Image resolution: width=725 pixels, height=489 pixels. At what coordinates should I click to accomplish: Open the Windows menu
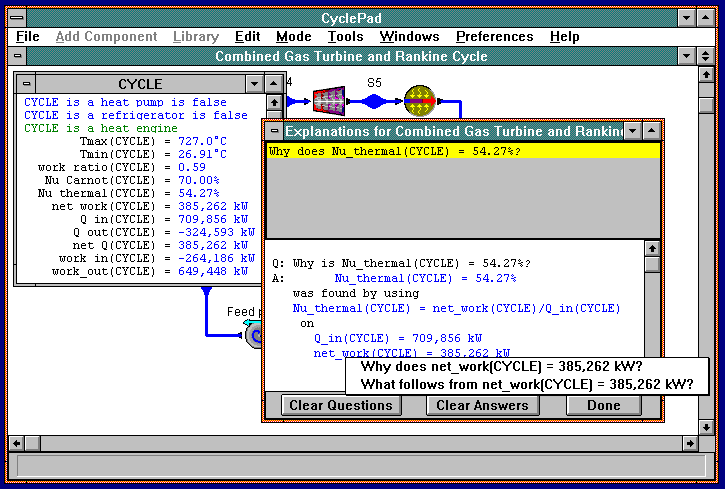point(409,37)
